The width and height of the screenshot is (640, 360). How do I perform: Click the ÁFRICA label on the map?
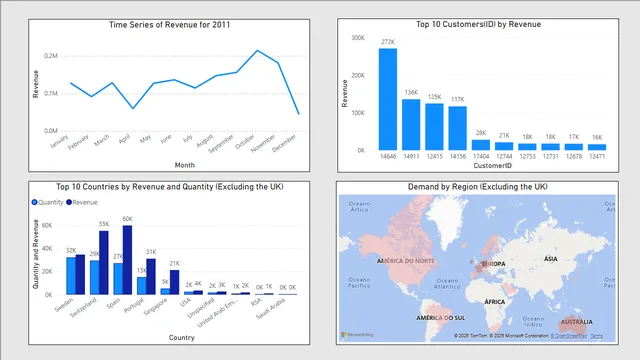tap(495, 302)
